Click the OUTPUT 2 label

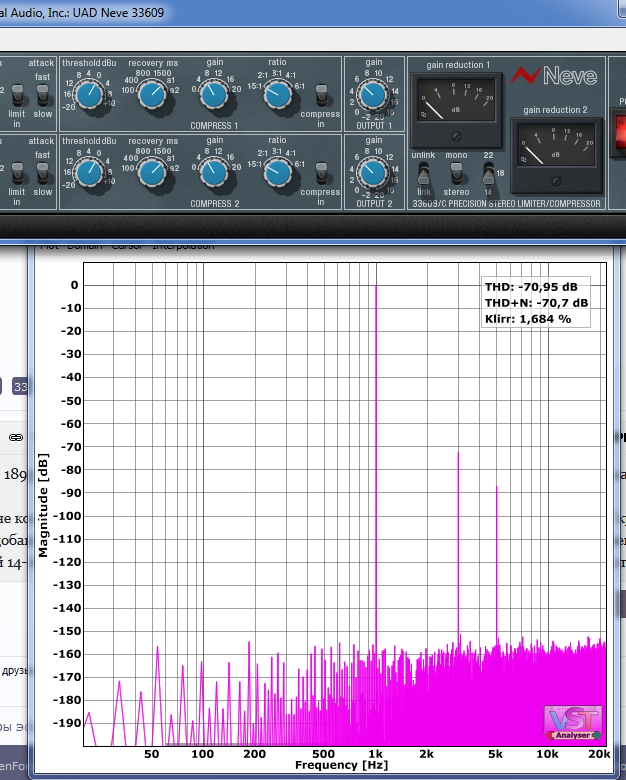coord(374,203)
